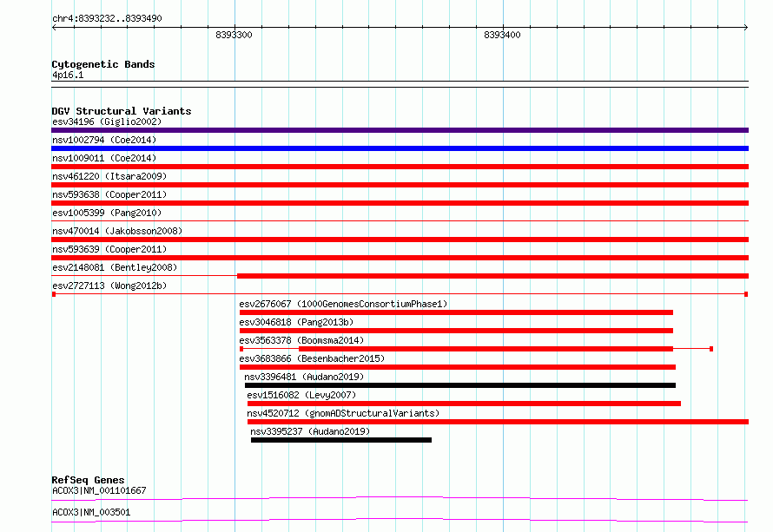Screen dimensions: 773x532
Task: Open variant esv34196 (Giglio2002) label
Action: [107, 122]
